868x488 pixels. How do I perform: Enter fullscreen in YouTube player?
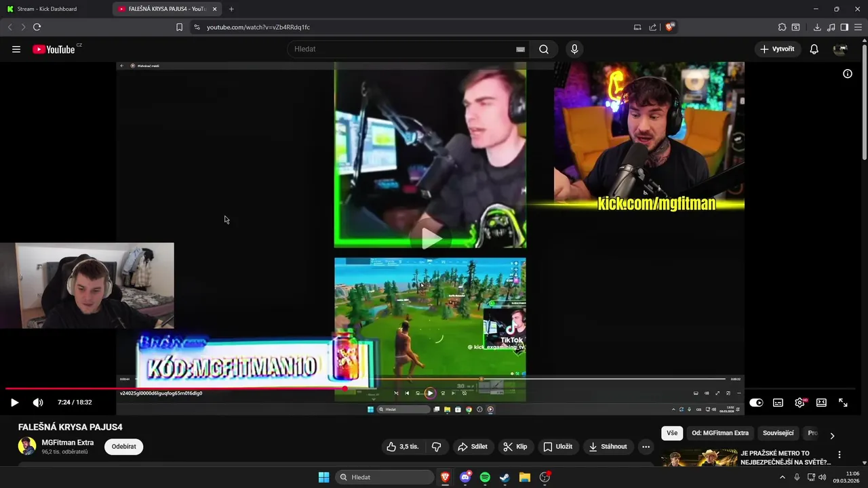[843, 403]
